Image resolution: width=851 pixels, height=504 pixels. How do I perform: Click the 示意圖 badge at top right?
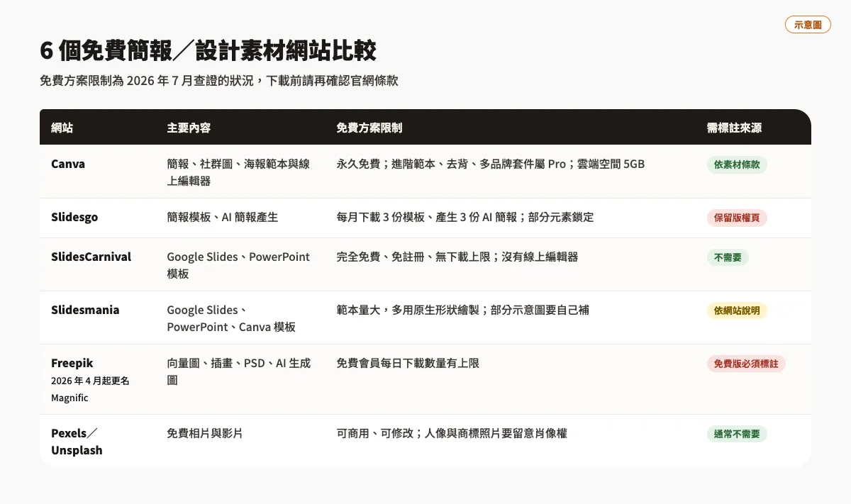tap(808, 25)
